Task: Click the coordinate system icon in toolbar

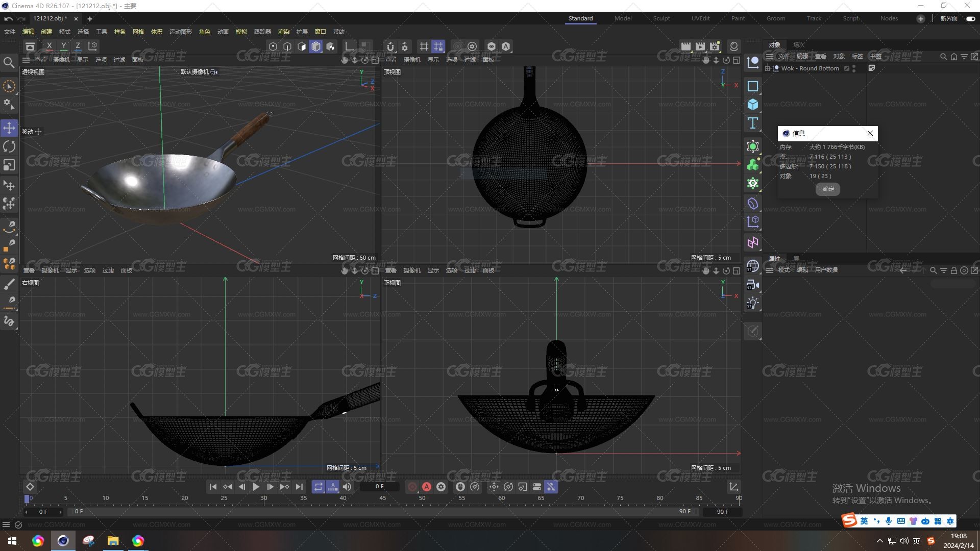Action: pos(93,46)
